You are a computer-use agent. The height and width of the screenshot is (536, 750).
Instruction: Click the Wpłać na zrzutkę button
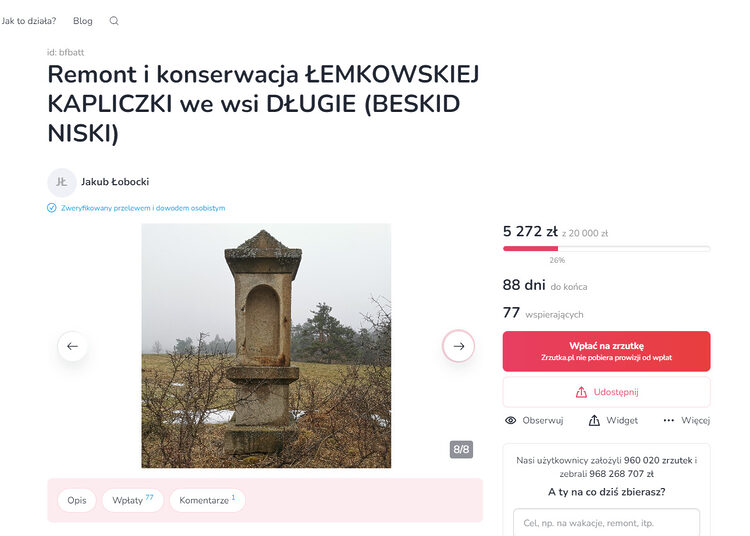click(606, 351)
